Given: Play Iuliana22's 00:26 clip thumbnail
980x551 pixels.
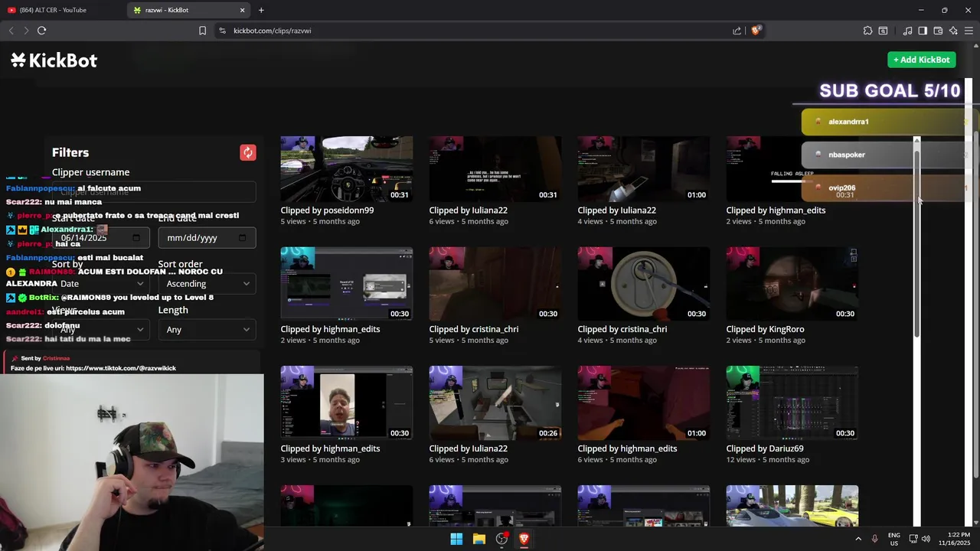Looking at the screenshot, I should (x=495, y=403).
